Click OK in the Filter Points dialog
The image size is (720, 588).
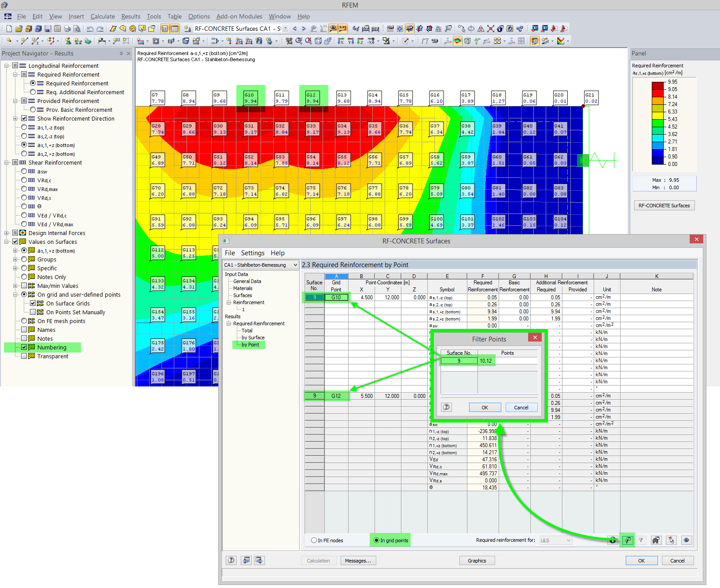pyautogui.click(x=485, y=408)
